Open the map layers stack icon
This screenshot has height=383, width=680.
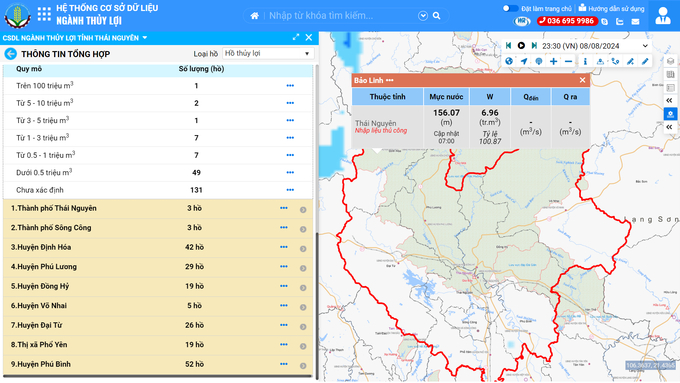point(670,61)
